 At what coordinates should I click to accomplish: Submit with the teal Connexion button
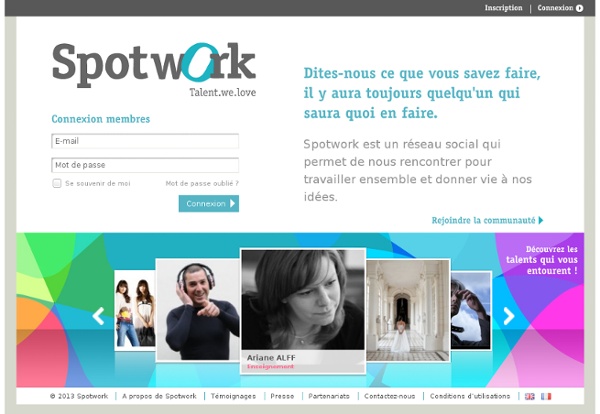pyautogui.click(x=209, y=204)
